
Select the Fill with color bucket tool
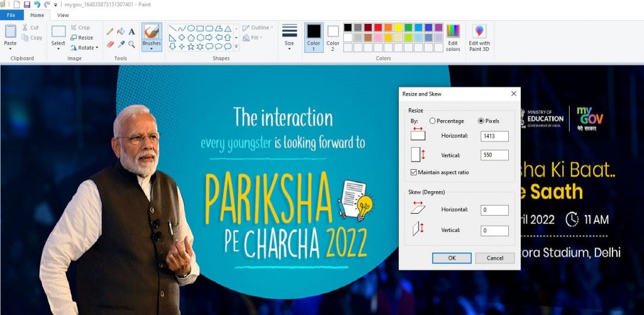121,31
